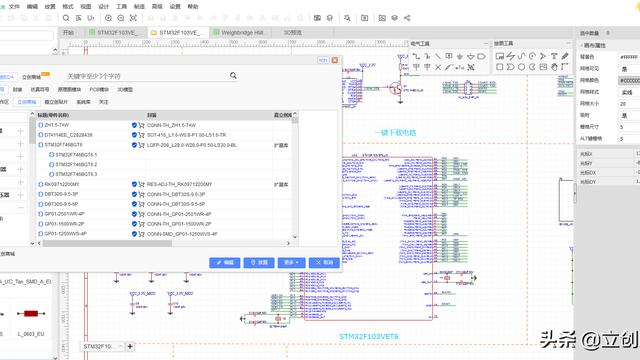Screen dimensions: 640x360
Task: Open the 设计 menu
Action: pos(104,7)
